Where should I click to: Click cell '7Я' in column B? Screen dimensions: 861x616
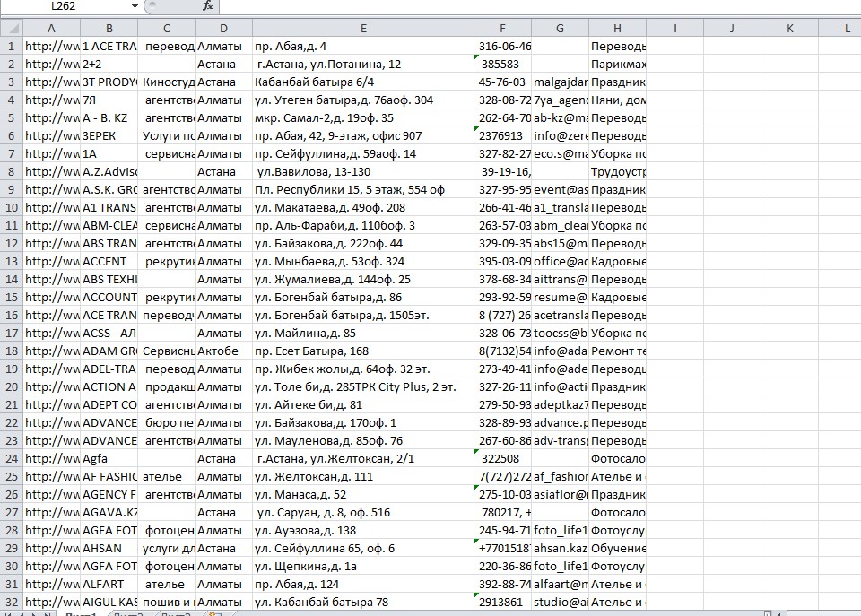pos(109,100)
